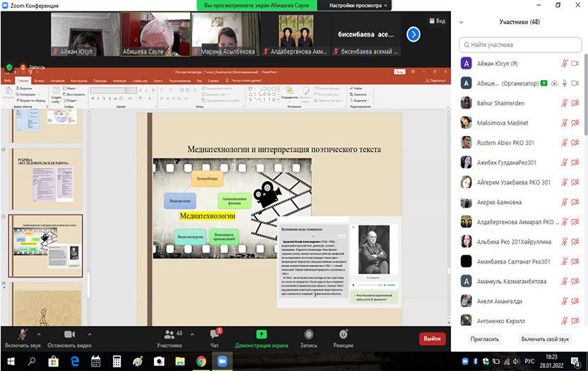Click the Пригласить invite button

[484, 339]
